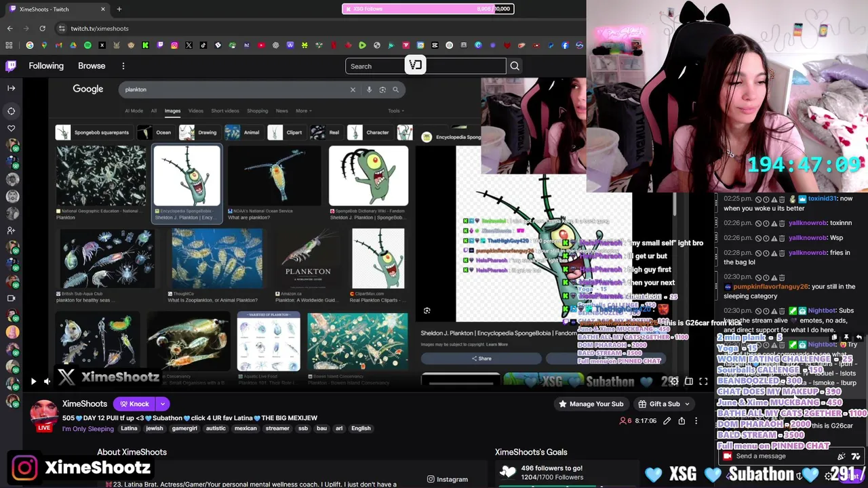The height and width of the screenshot is (488, 868).
Task: Go to Browse page
Action: pyautogui.click(x=92, y=66)
